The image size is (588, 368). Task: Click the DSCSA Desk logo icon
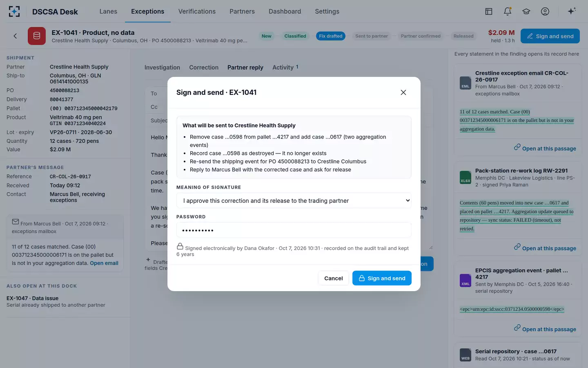[14, 11]
